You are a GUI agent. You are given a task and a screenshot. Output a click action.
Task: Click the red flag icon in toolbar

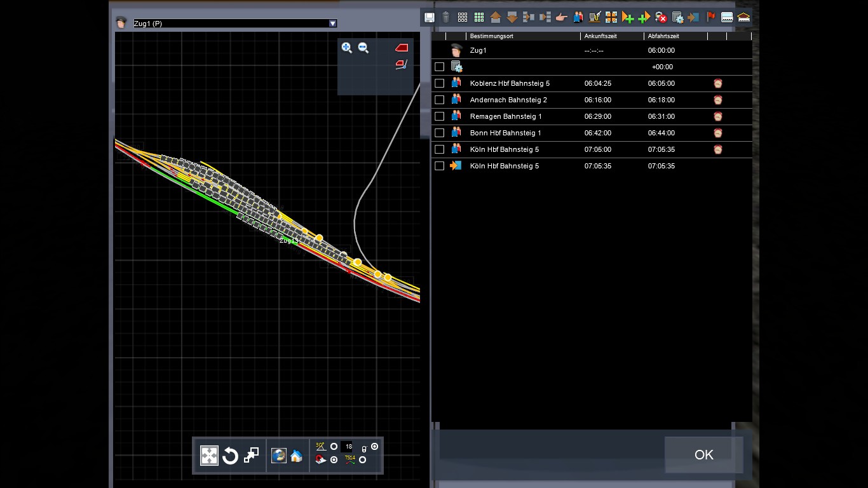point(711,17)
